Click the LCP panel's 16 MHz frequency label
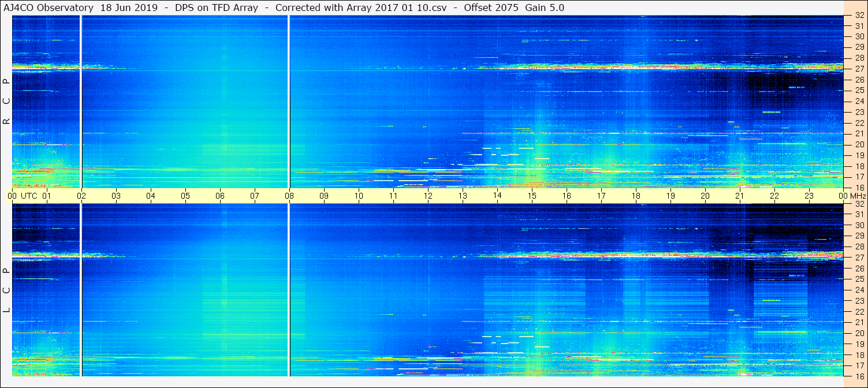The height and width of the screenshot is (388, 868). (x=859, y=376)
